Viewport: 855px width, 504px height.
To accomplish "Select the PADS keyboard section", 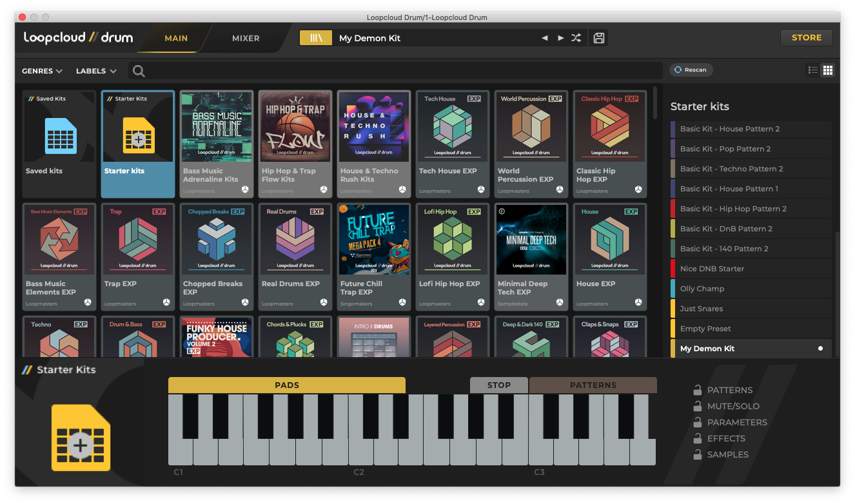I will tap(287, 385).
